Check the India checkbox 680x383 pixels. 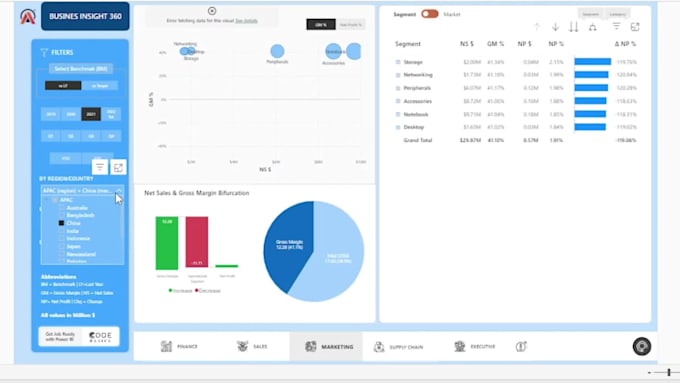coord(62,231)
